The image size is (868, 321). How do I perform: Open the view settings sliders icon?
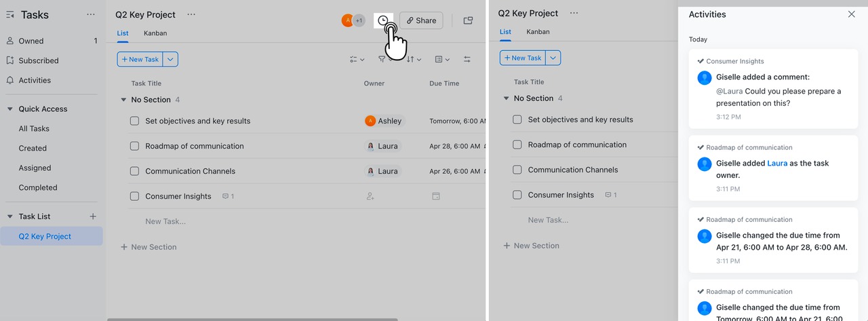coord(467,60)
